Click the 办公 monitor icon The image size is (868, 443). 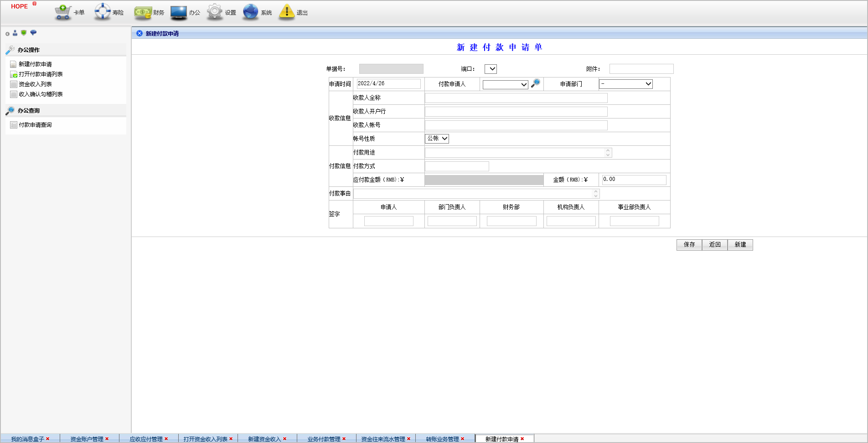pyautogui.click(x=179, y=12)
